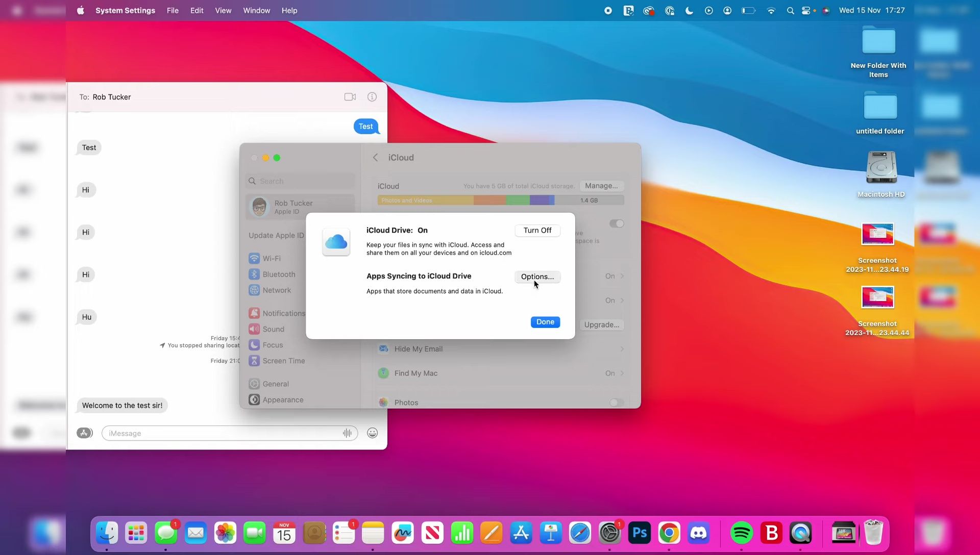
Task: Click the iMessage text field
Action: (x=230, y=433)
